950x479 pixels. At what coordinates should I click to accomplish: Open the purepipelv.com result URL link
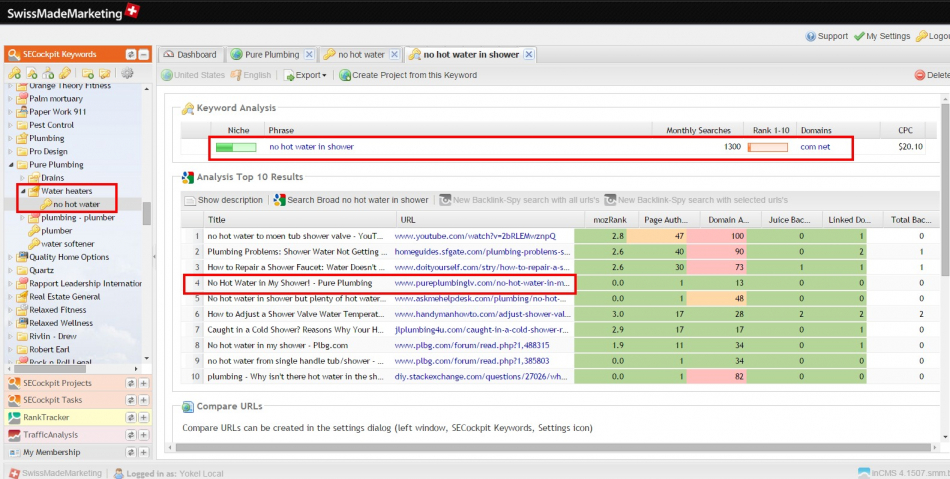pos(484,283)
